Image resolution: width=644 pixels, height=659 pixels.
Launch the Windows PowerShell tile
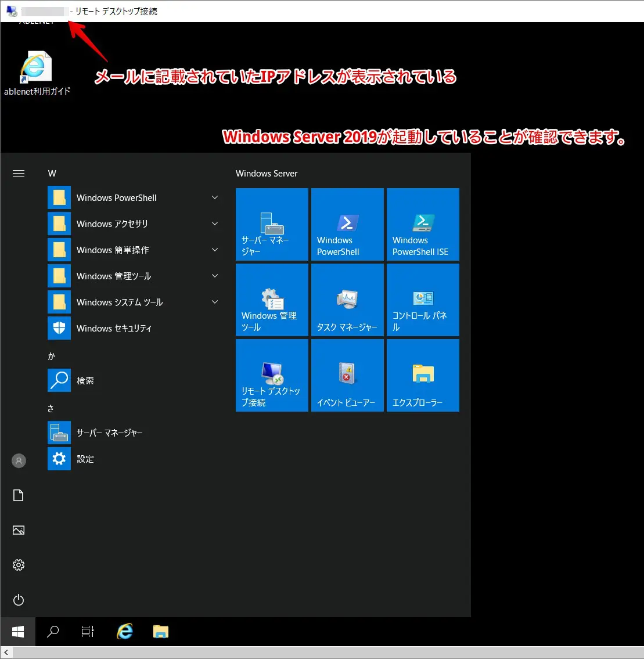347,224
